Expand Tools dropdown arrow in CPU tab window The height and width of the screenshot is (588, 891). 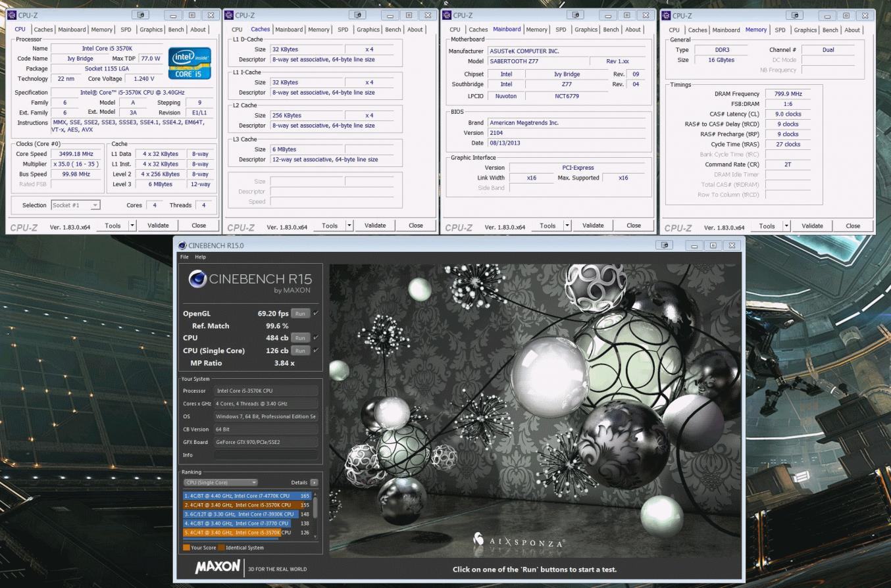[132, 225]
